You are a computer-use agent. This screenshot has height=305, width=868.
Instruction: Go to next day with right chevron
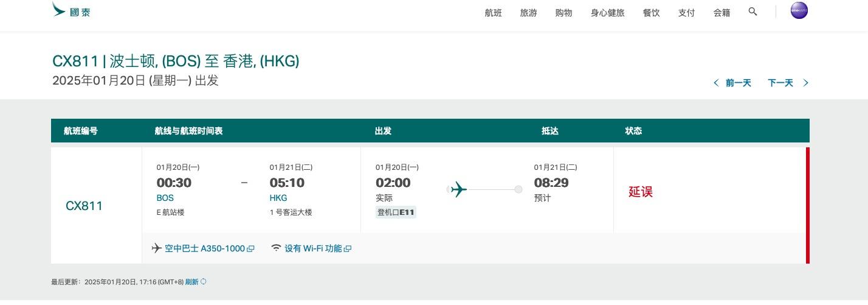click(x=806, y=83)
